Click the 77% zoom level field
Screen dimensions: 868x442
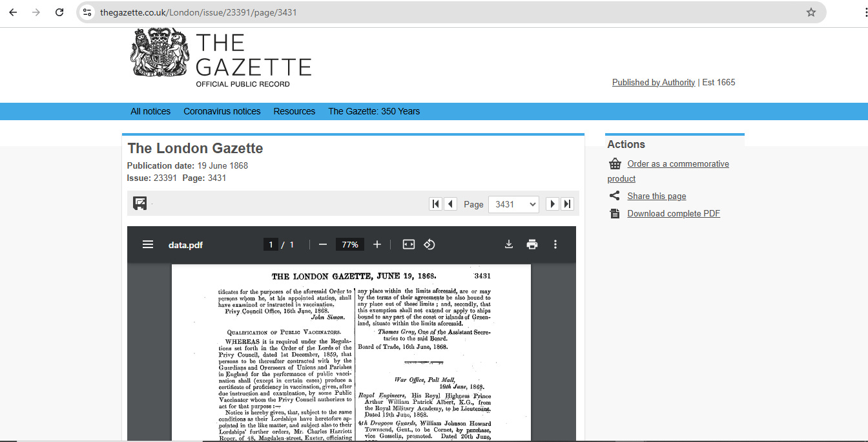click(350, 244)
